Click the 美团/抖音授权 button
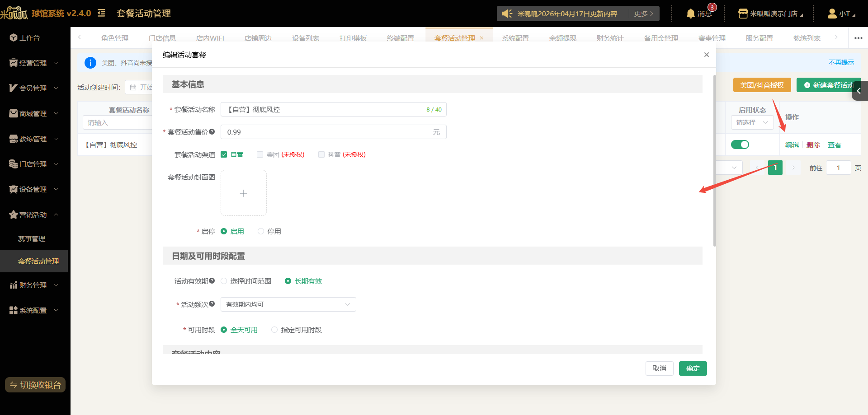This screenshot has height=415, width=868. 762,85
